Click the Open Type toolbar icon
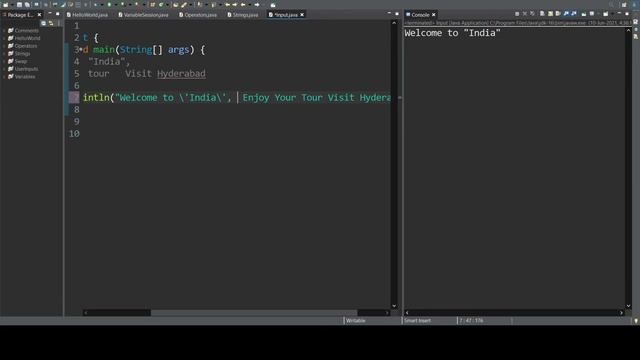Image resolution: width=640 pixels, height=360 pixels. coord(176,4)
